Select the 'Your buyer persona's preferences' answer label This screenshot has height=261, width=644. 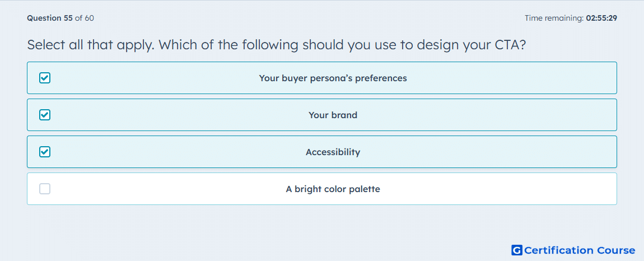333,78
